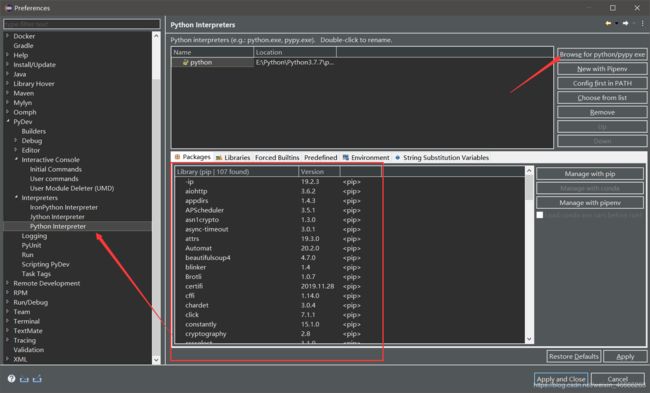Switch to the Packages tab
This screenshot has height=393, width=650.
click(x=192, y=157)
